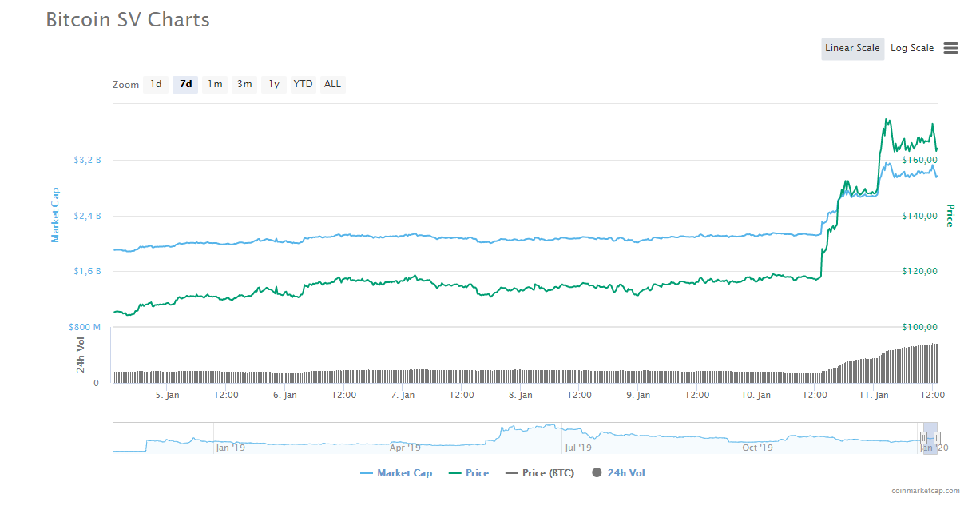
Task: Click the $1,6 B market cap label
Action: [x=88, y=272]
